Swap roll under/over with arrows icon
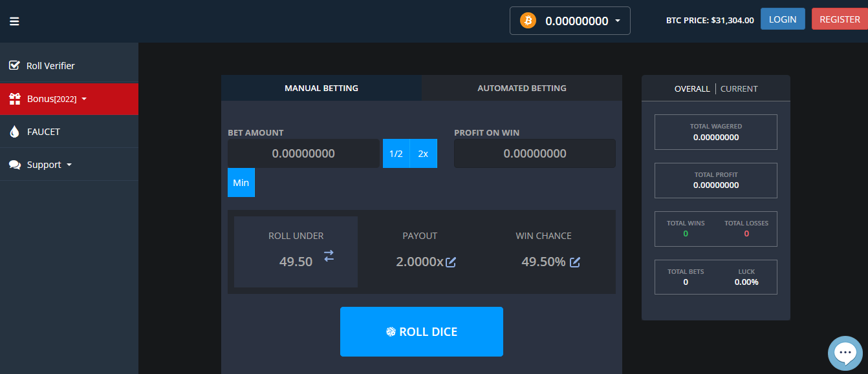Viewport: 868px width, 374px height. pyautogui.click(x=329, y=256)
